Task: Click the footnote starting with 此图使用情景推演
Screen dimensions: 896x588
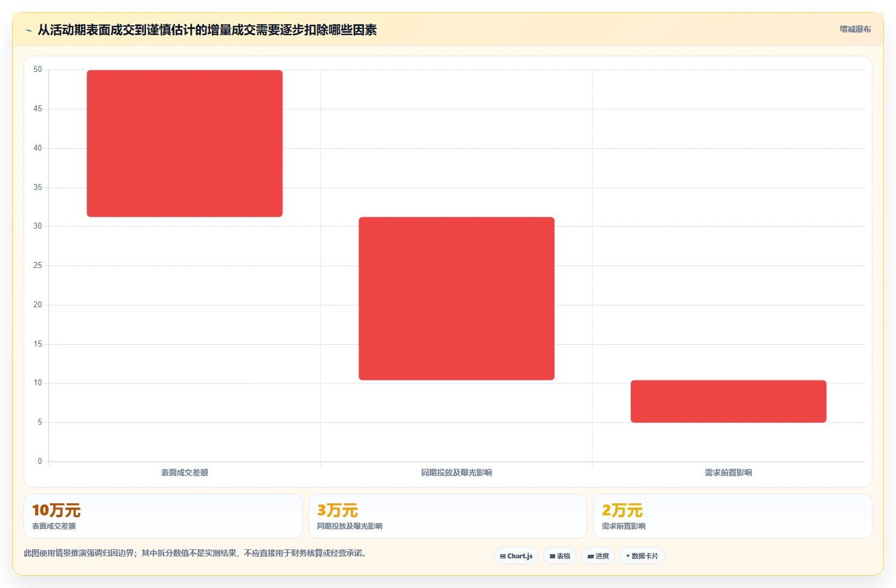Action: 196,553
